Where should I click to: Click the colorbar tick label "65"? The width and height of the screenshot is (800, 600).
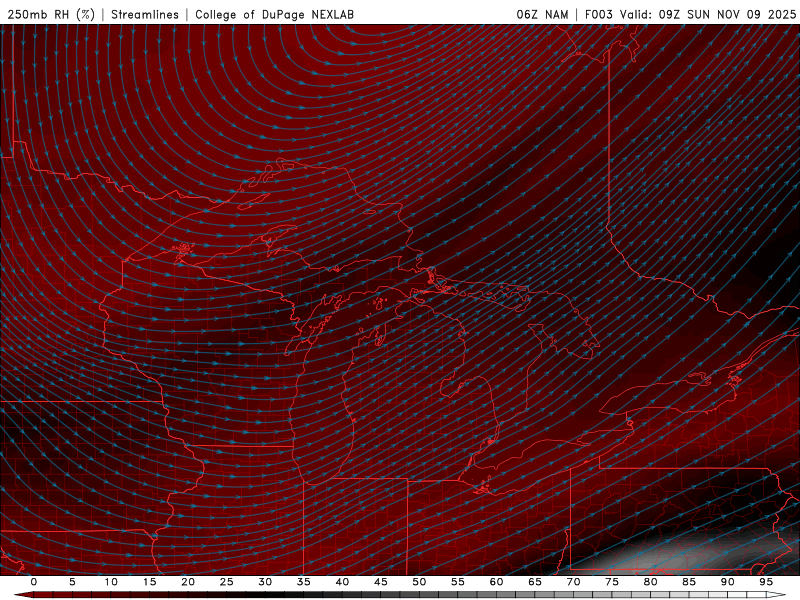(535, 582)
